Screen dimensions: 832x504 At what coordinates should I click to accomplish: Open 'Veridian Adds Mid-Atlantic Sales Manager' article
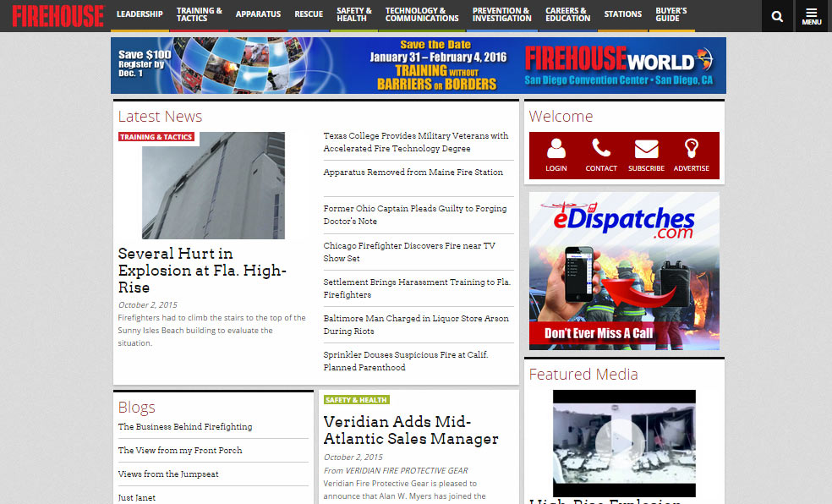(x=411, y=430)
